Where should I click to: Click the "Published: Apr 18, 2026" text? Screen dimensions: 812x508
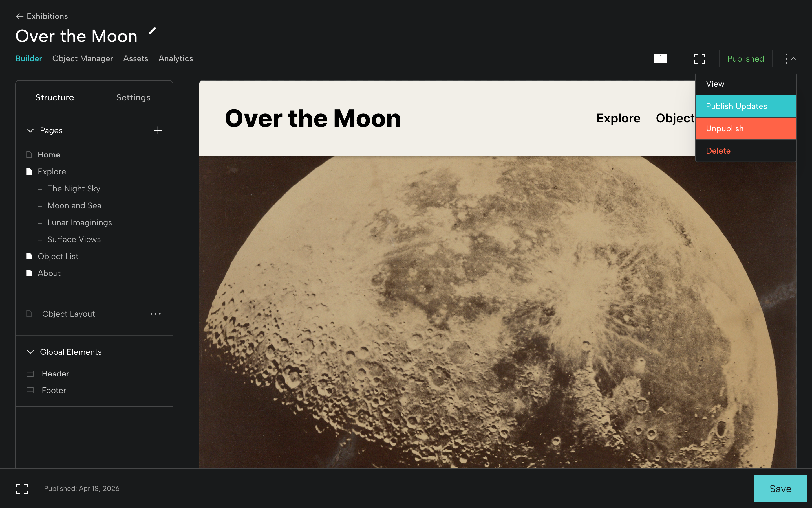point(81,489)
